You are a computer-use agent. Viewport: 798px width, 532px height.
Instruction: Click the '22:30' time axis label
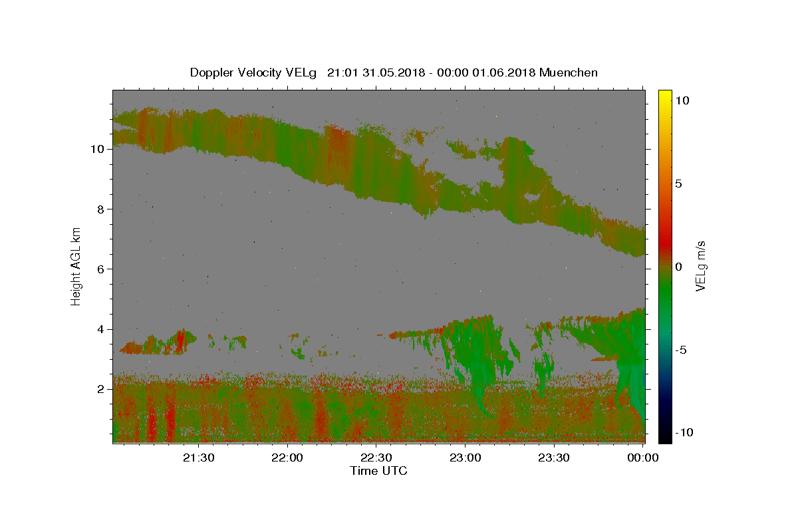(376, 458)
